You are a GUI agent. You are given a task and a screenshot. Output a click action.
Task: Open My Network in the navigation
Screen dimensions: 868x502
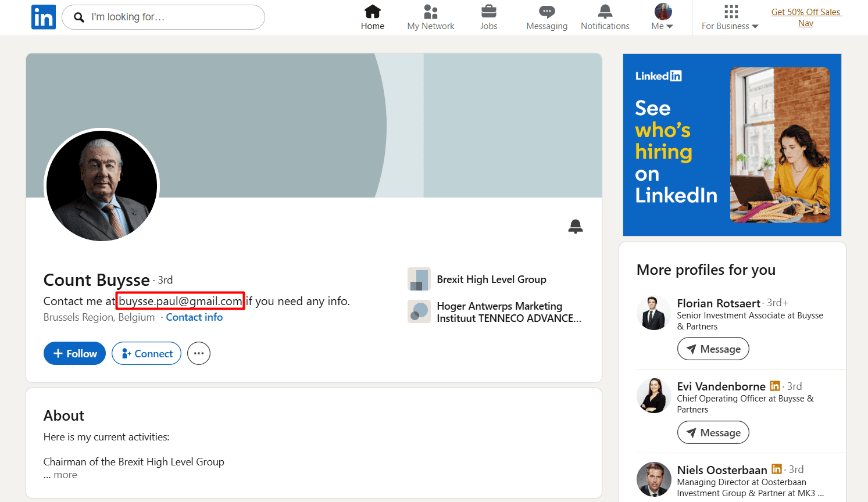431,17
